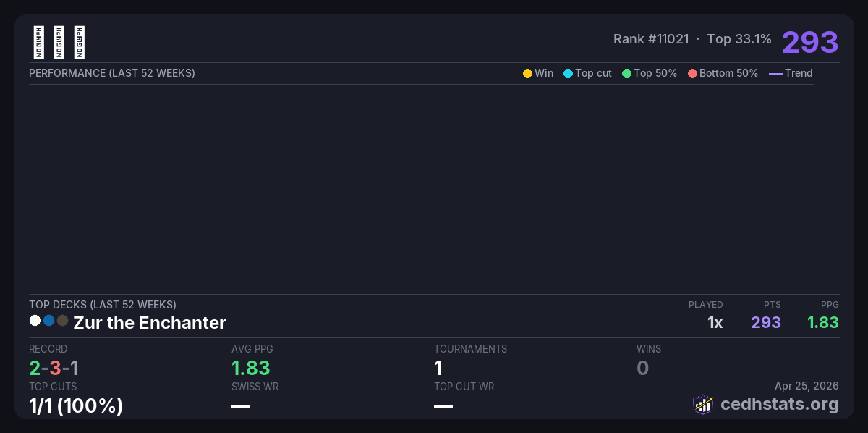Click the large purple 293 score

tap(809, 43)
